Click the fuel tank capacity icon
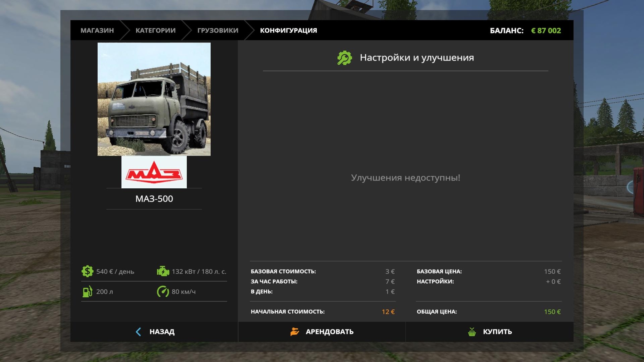 [x=87, y=292]
